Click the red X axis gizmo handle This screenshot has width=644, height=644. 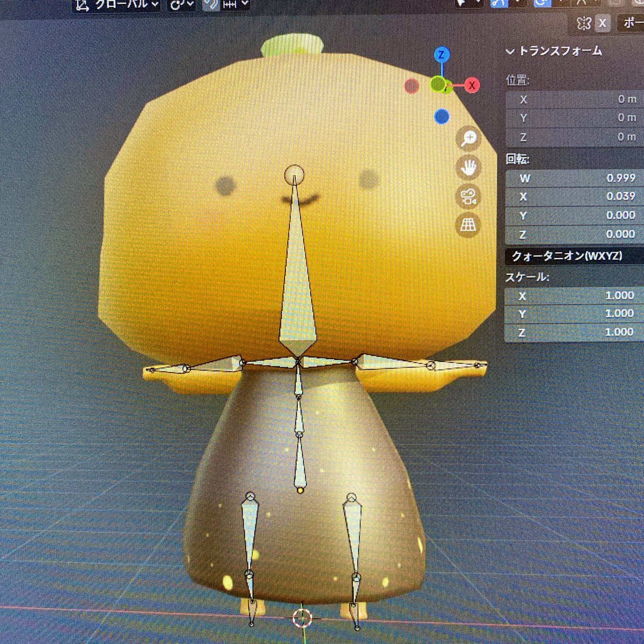point(472,85)
